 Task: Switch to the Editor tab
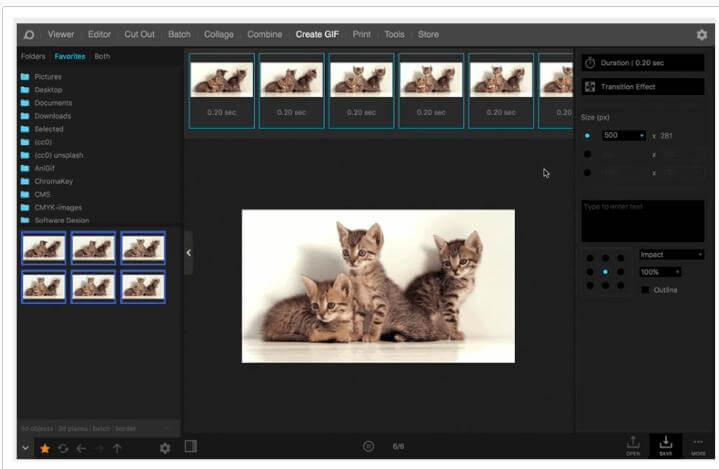(x=100, y=34)
